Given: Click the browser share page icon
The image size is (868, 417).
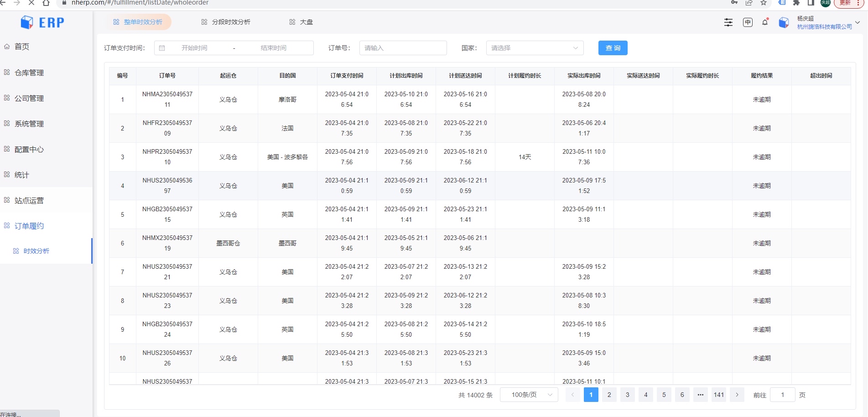Looking at the screenshot, I should [749, 3].
